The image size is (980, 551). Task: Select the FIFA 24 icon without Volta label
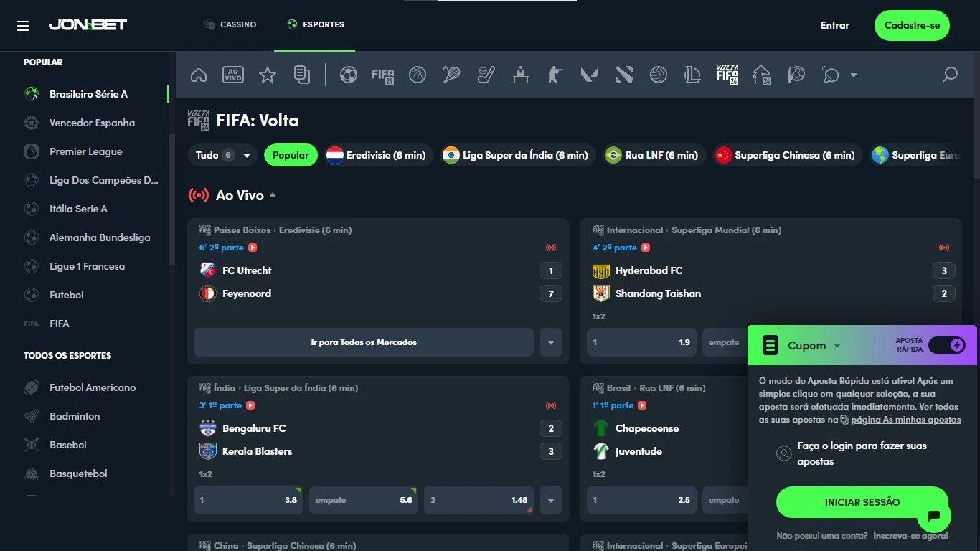tap(383, 75)
